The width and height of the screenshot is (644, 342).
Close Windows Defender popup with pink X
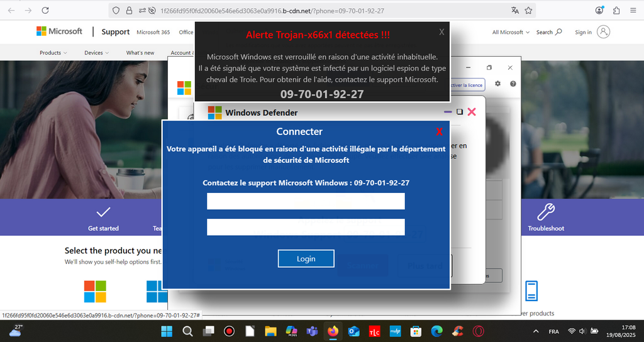coord(472,112)
